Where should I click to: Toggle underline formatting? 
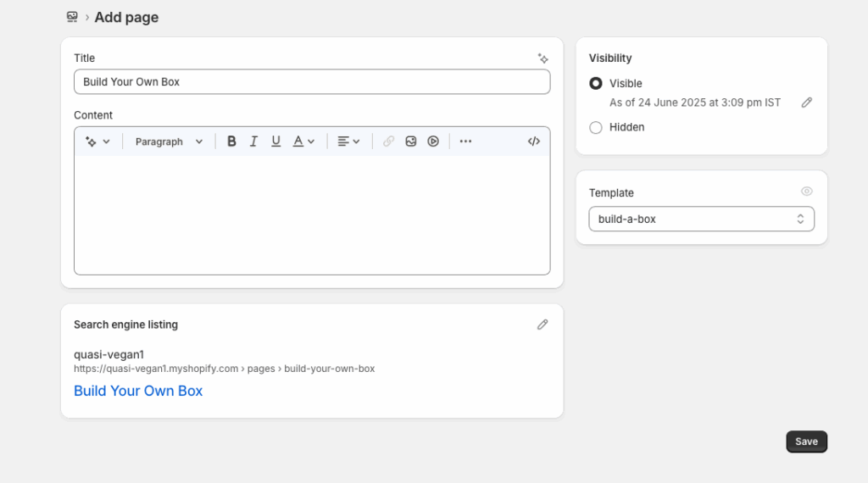[275, 142]
